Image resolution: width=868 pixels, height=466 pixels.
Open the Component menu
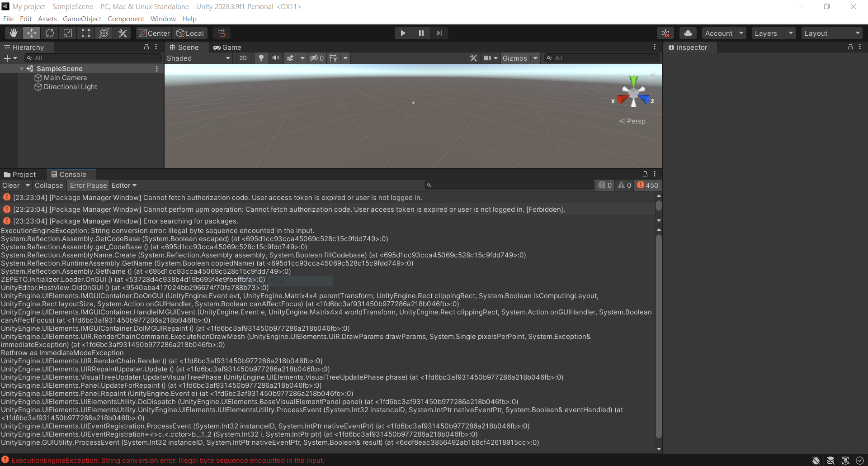point(126,19)
